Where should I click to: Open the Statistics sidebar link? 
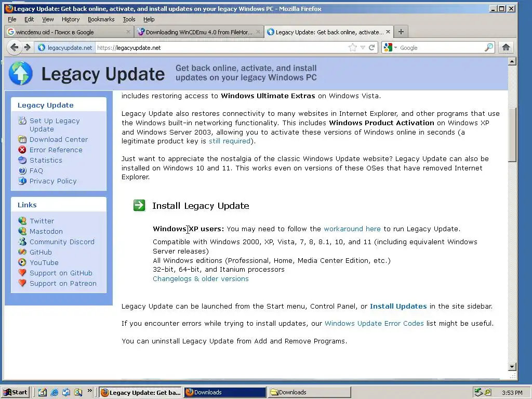(x=46, y=160)
